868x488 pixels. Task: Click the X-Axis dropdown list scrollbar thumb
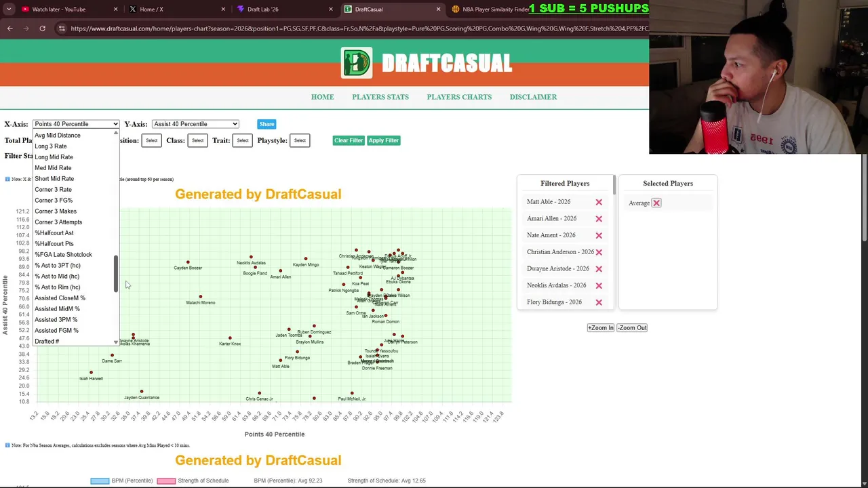point(116,274)
